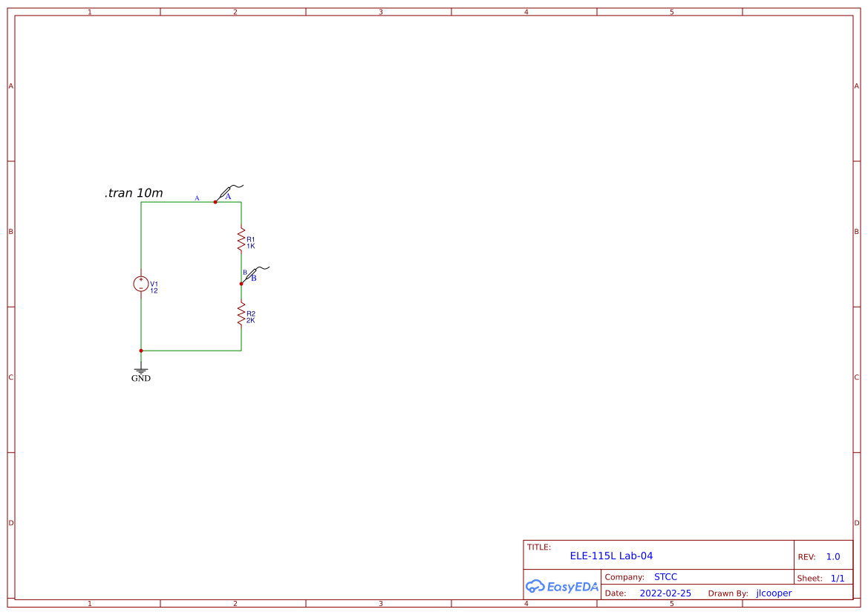Select the junction dot at net A
This screenshot has height=615, width=868.
215,201
